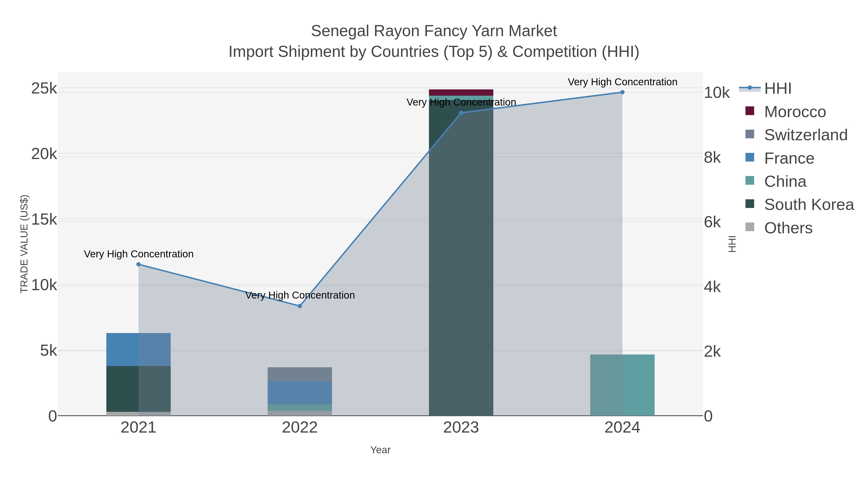
Task: Click the Switzerland segment of 2022 bar
Action: (300, 374)
